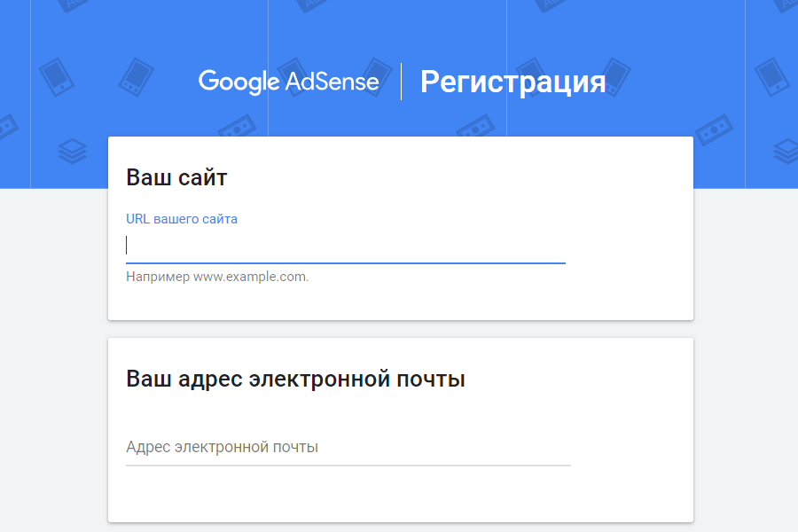The image size is (798, 532).
Task: Click the layers icon left of the site card
Action: click(x=72, y=152)
